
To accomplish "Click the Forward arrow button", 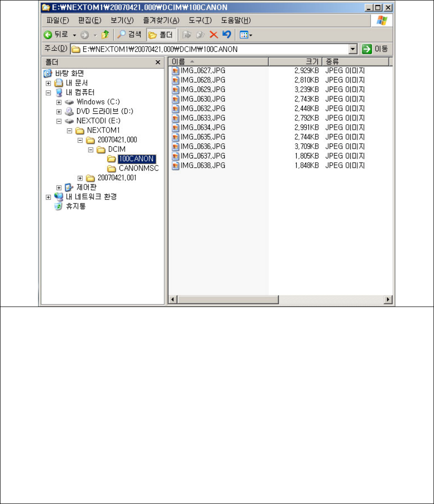I will click(85, 35).
